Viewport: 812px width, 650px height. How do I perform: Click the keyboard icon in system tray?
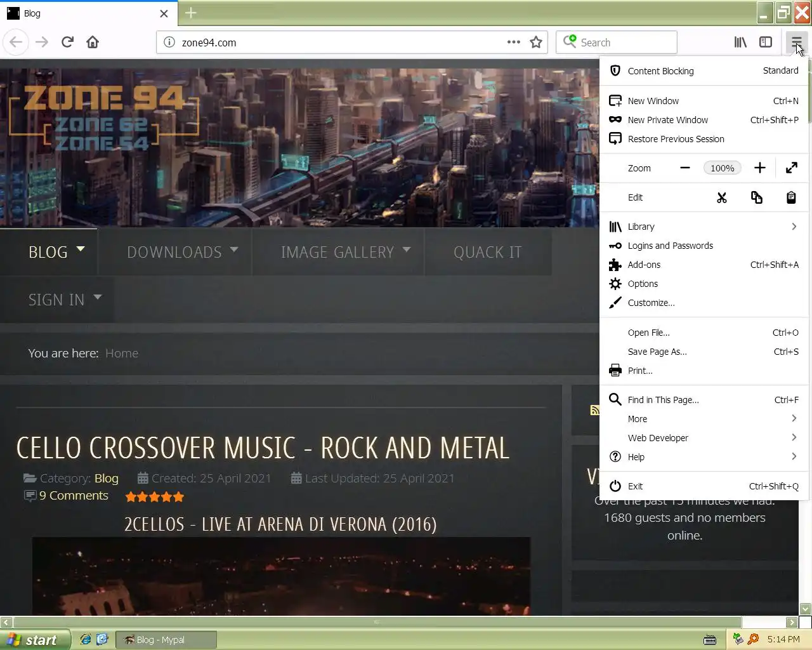tap(710, 639)
